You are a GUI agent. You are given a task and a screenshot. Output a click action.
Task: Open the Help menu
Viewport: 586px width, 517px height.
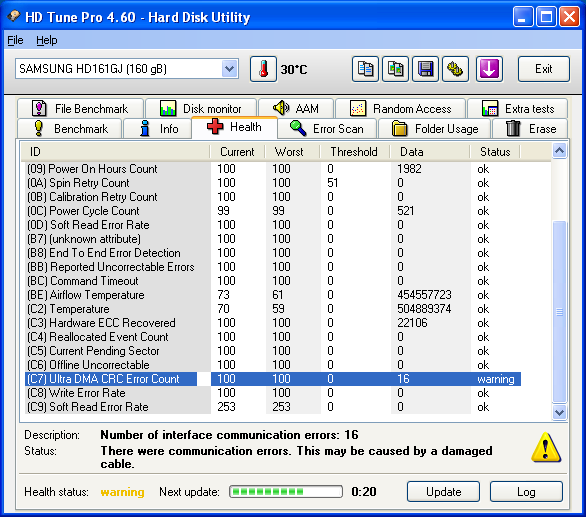pos(47,40)
